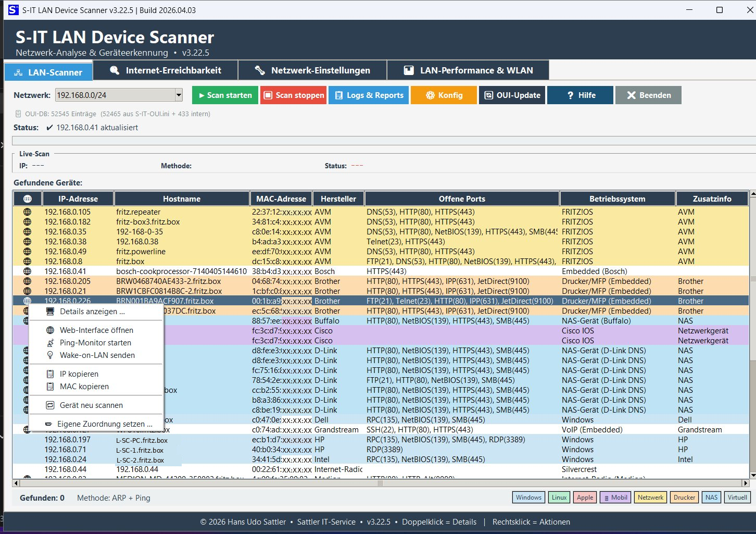Click the Gerät neu scannen icon
The image size is (756, 534).
pos(50,405)
